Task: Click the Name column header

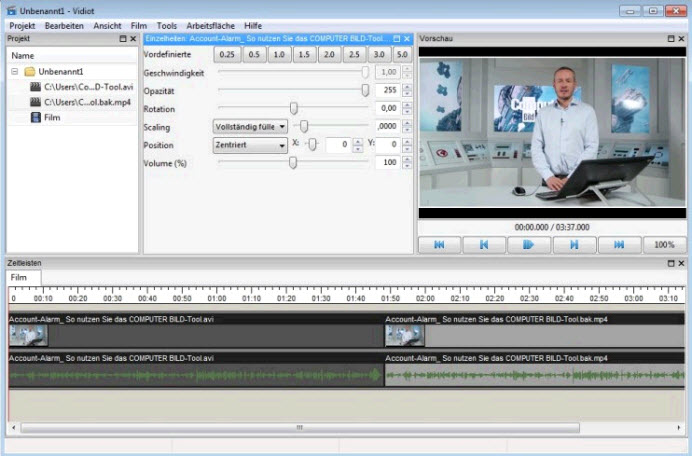Action: [x=72, y=56]
